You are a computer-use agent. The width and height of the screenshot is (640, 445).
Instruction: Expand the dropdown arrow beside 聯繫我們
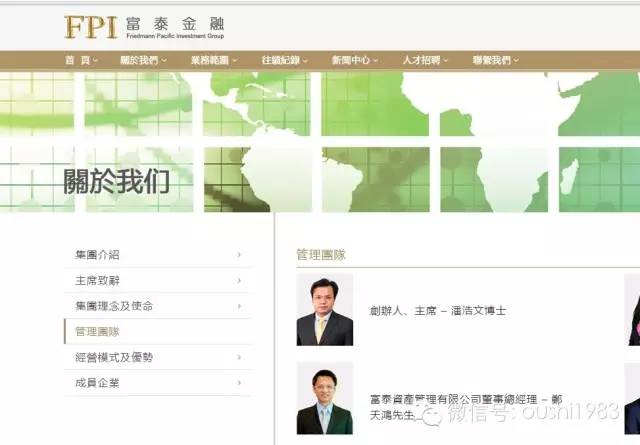(516, 60)
